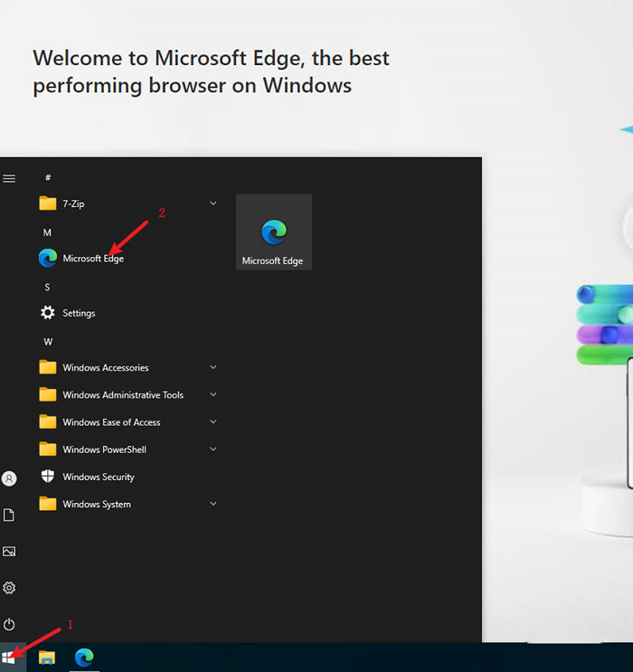
Task: Select the 'Windows PowerShell' label
Action: (105, 450)
